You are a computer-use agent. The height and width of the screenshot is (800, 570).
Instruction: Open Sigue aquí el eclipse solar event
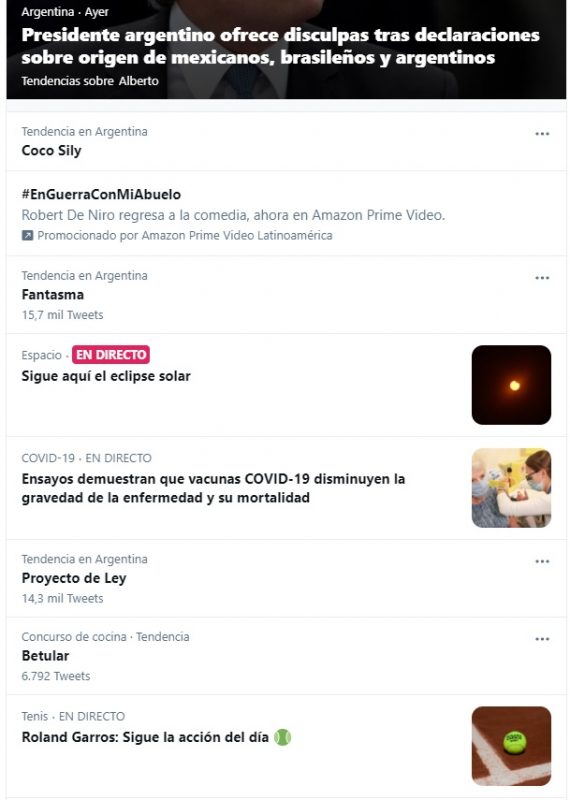106,377
